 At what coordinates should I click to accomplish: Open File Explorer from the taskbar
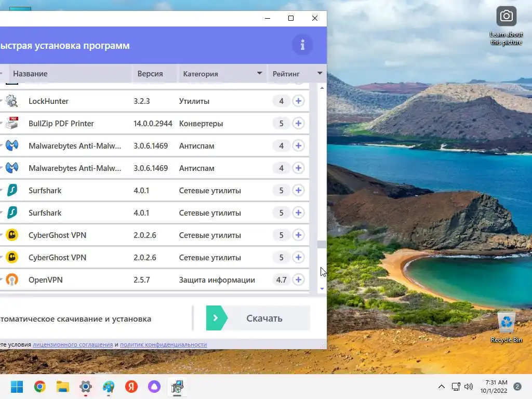(63, 387)
